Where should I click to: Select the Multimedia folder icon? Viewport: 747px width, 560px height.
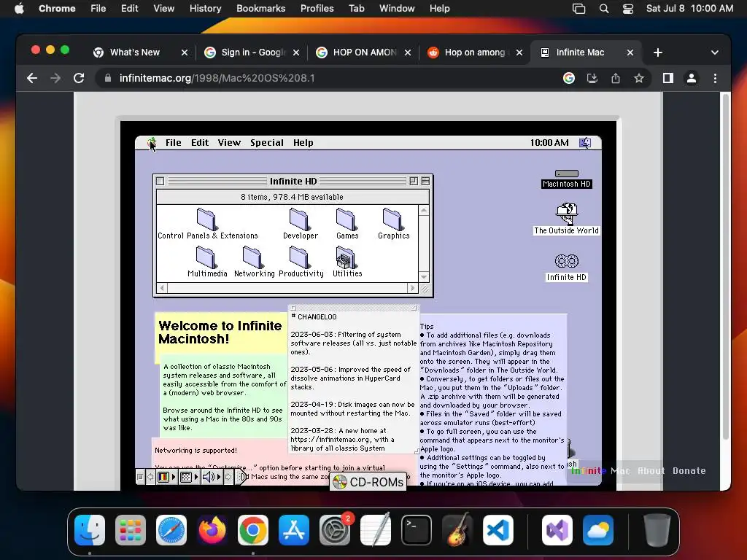coord(207,262)
